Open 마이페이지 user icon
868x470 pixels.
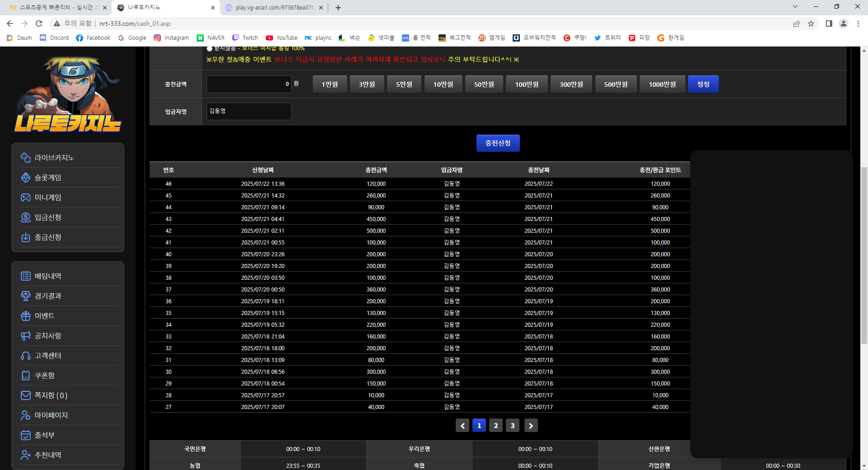point(26,415)
